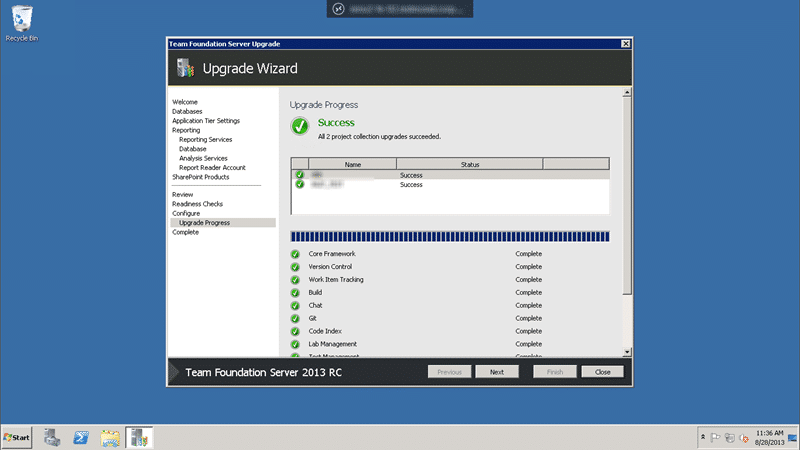Open Windows Explorer folder icon in taskbar
The width and height of the screenshot is (800, 450).
(x=110, y=438)
